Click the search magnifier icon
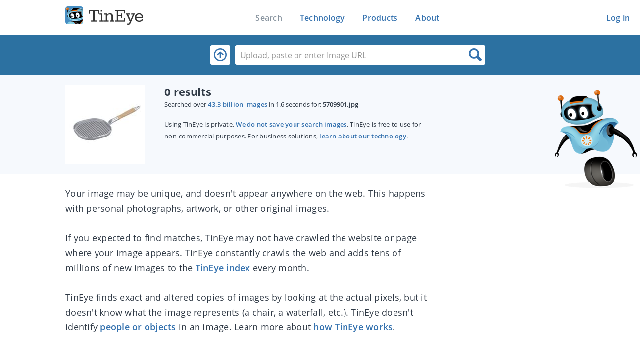The height and width of the screenshot is (364, 640). [x=475, y=54]
